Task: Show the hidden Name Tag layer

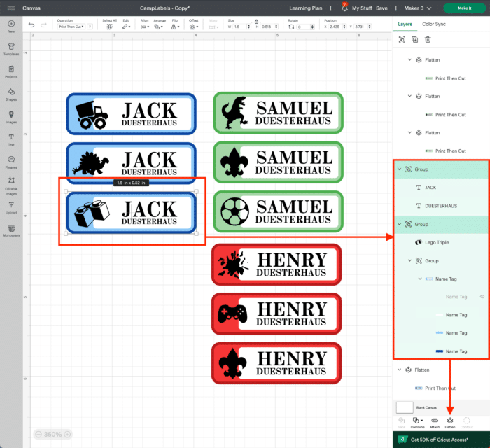Action: click(x=482, y=297)
